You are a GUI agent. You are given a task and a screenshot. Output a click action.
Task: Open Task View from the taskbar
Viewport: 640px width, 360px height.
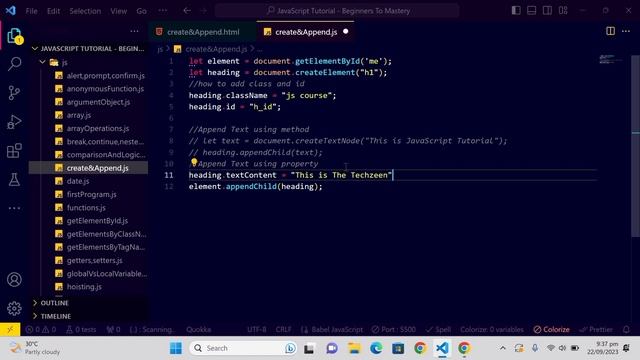(309, 348)
